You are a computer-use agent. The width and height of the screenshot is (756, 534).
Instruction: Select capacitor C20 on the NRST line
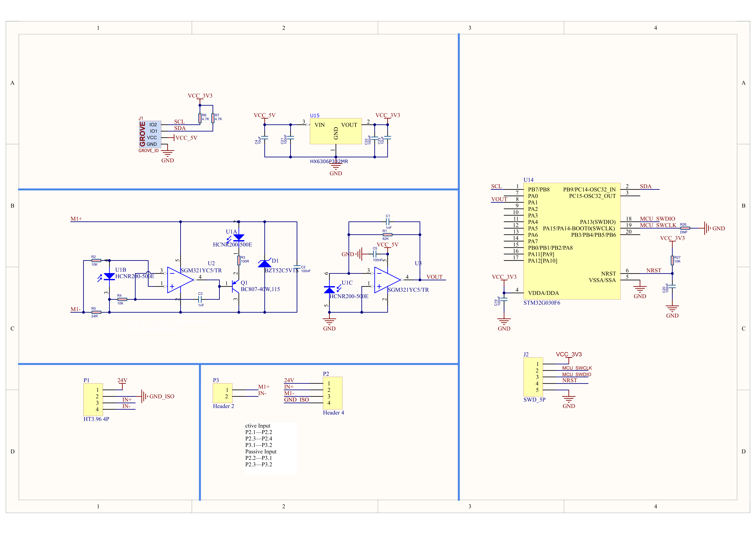point(672,286)
